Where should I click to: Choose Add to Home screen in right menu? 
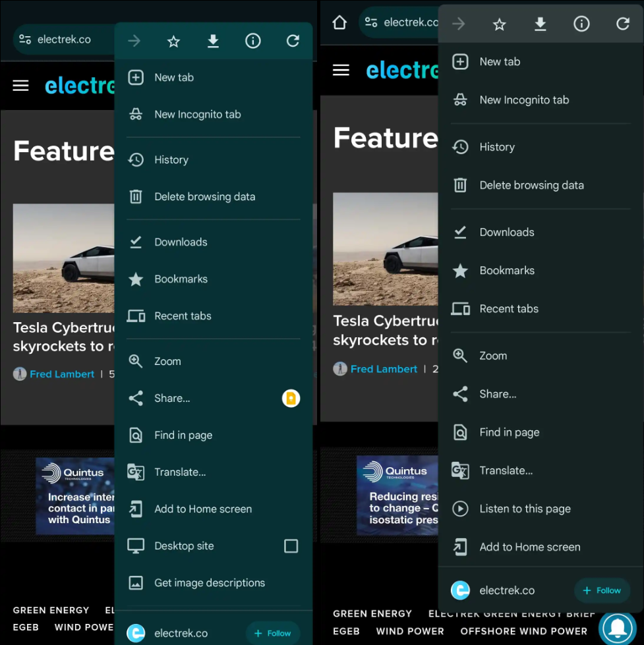[x=541, y=547]
